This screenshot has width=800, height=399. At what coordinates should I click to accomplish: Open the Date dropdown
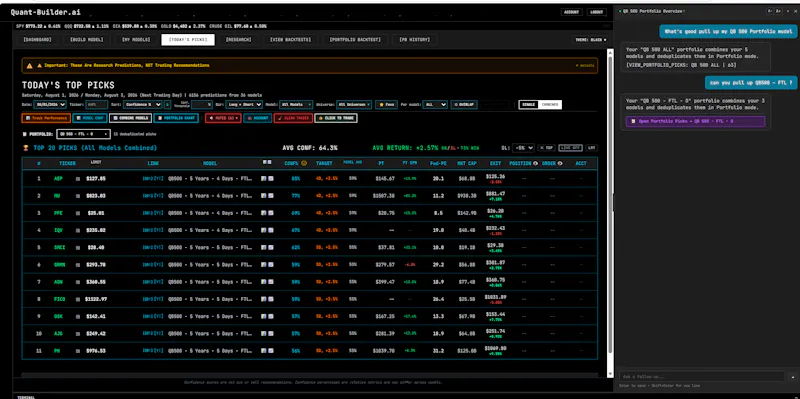[x=50, y=105]
